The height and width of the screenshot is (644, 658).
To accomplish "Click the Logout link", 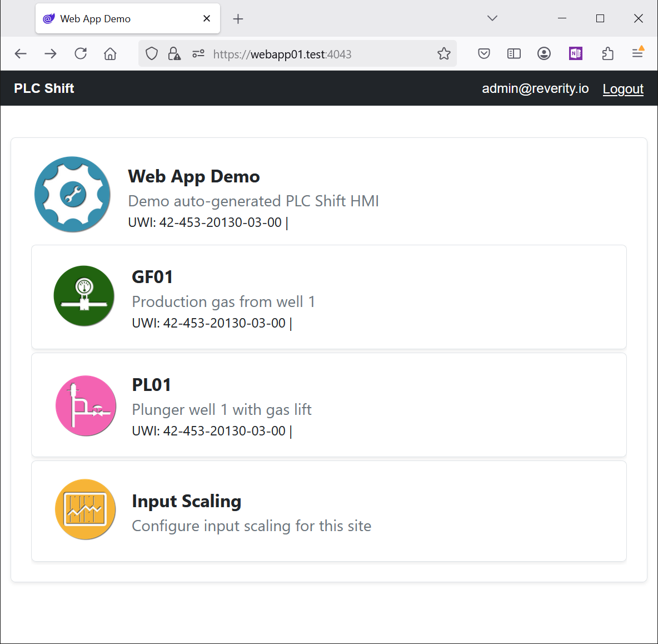I will click(623, 89).
